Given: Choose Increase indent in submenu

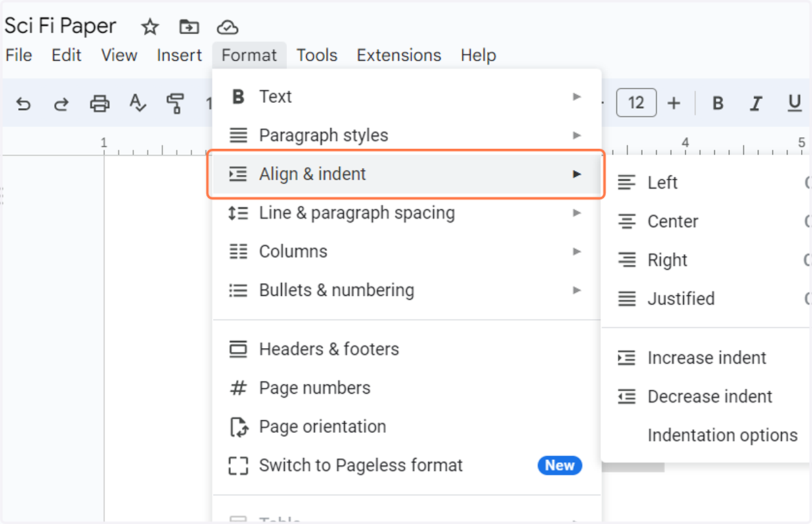Looking at the screenshot, I should tap(706, 358).
